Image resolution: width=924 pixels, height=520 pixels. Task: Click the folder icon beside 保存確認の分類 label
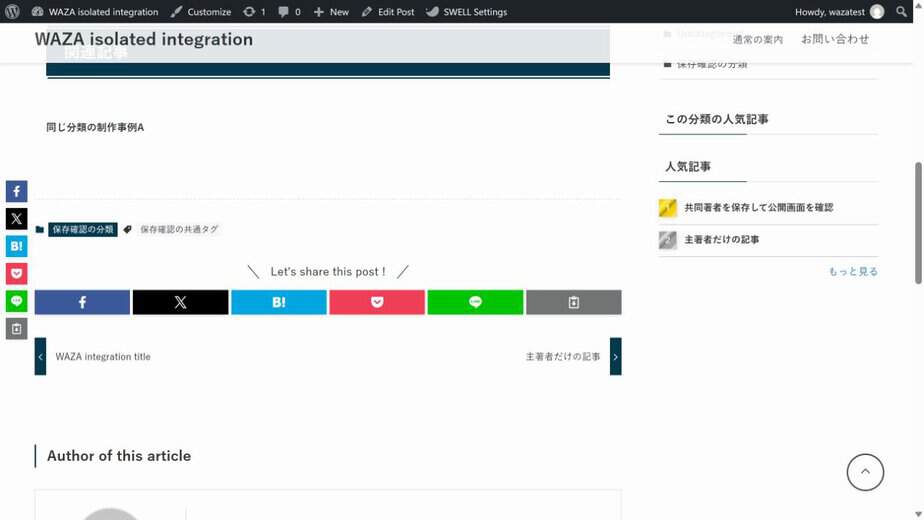[39, 229]
